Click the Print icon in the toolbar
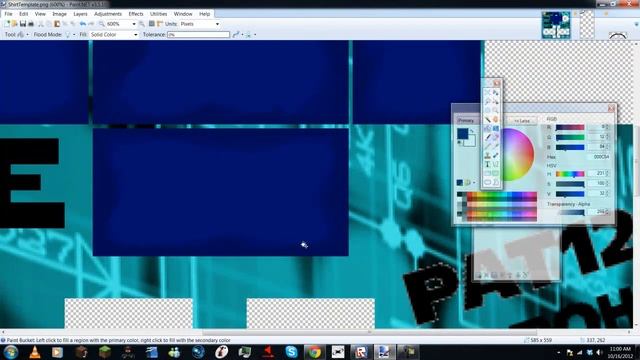 click(31, 24)
